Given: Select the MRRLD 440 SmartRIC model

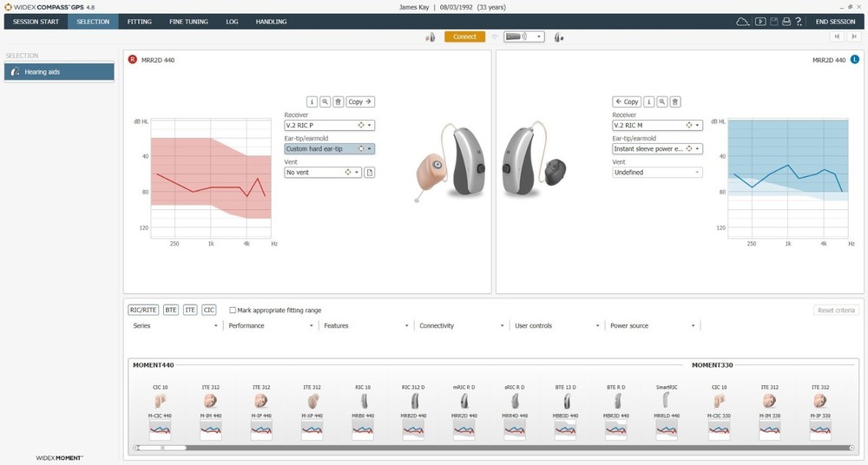Looking at the screenshot, I should pyautogui.click(x=667, y=412).
